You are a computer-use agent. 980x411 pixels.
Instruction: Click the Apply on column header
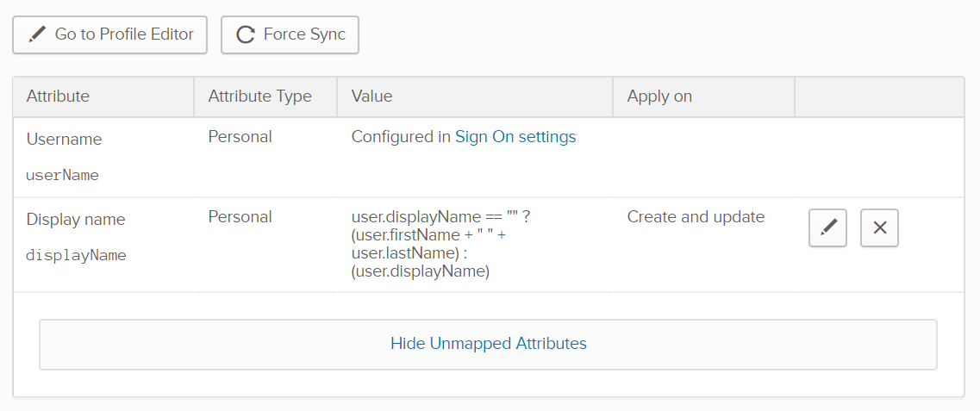[x=659, y=97]
